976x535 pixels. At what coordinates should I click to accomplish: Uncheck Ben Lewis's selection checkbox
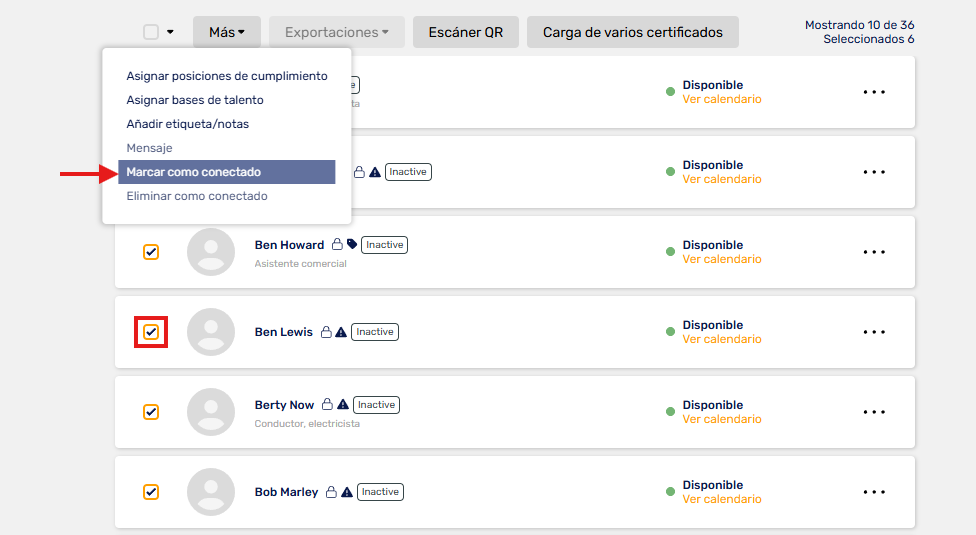tap(151, 332)
